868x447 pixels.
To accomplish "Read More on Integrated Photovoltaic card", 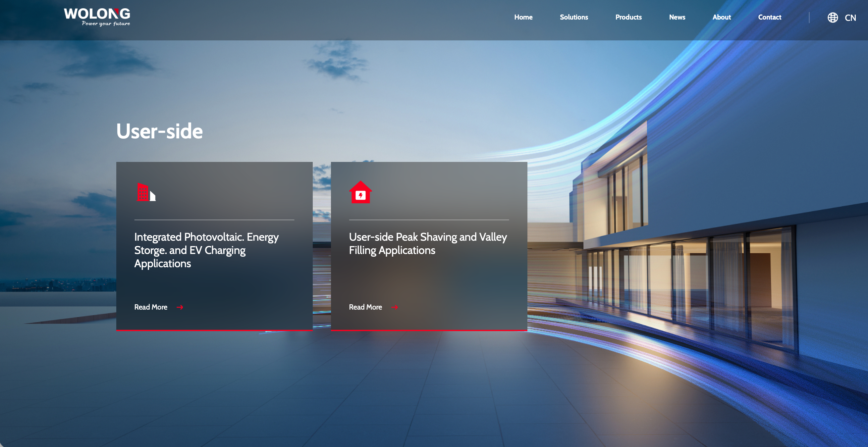I will click(x=151, y=307).
